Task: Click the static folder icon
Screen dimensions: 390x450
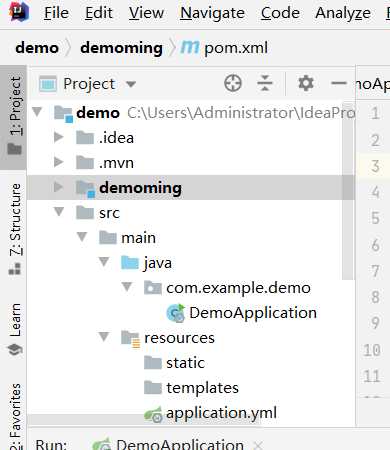Action: (153, 362)
